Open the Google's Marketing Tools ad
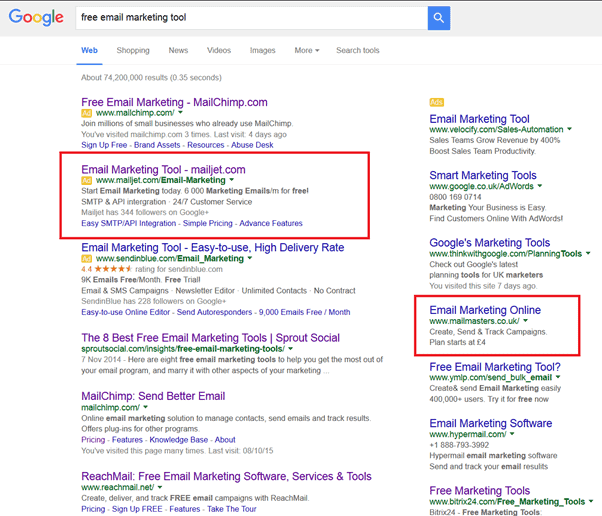This screenshot has width=602, height=516. pos(490,243)
